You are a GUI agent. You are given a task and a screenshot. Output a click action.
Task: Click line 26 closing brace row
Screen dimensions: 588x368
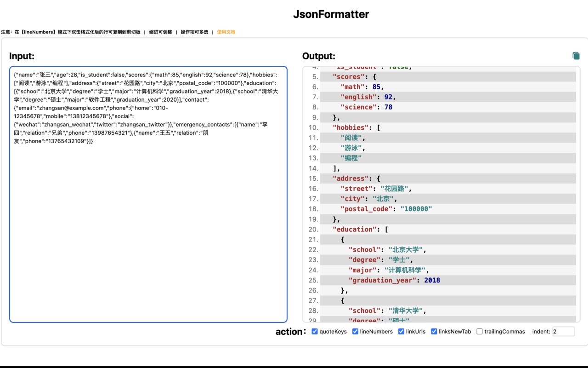[448, 290]
